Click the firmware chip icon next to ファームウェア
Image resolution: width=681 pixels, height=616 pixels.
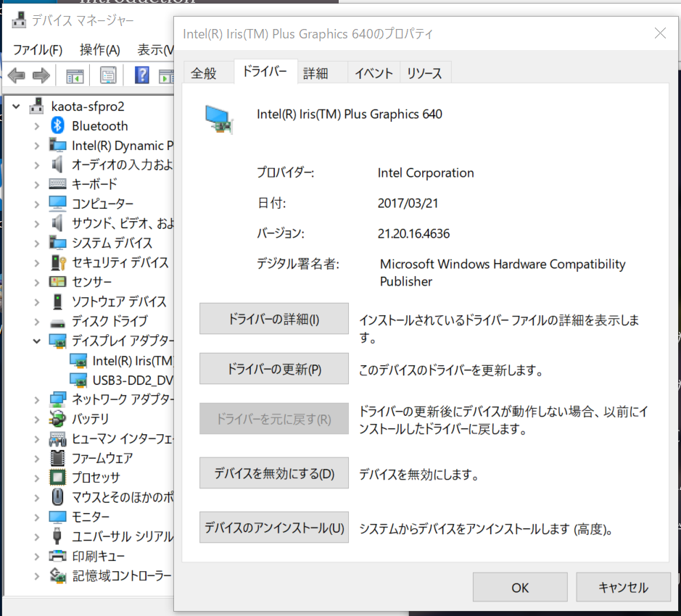57,457
